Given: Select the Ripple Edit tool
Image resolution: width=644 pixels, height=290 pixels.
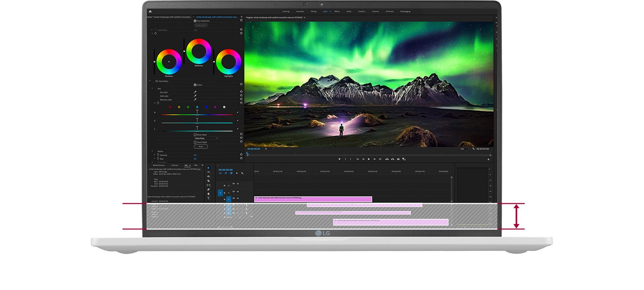Looking at the screenshot, I should [x=208, y=176].
